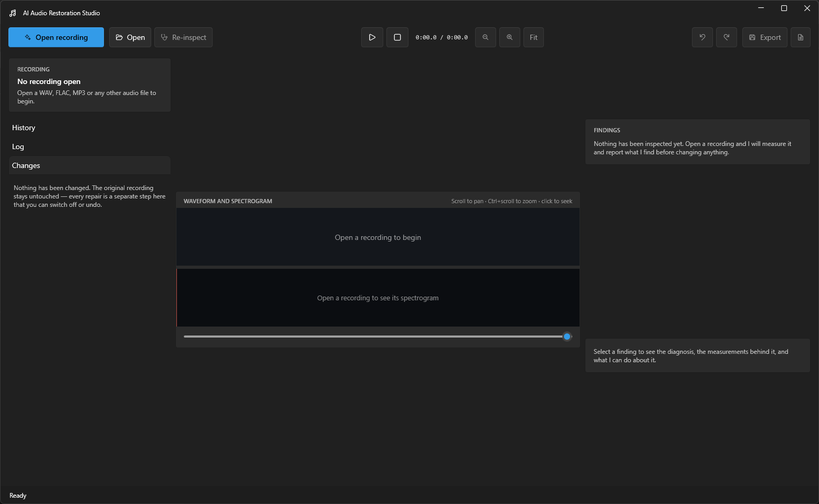Click the Scroll to pan hint text

tap(512, 201)
